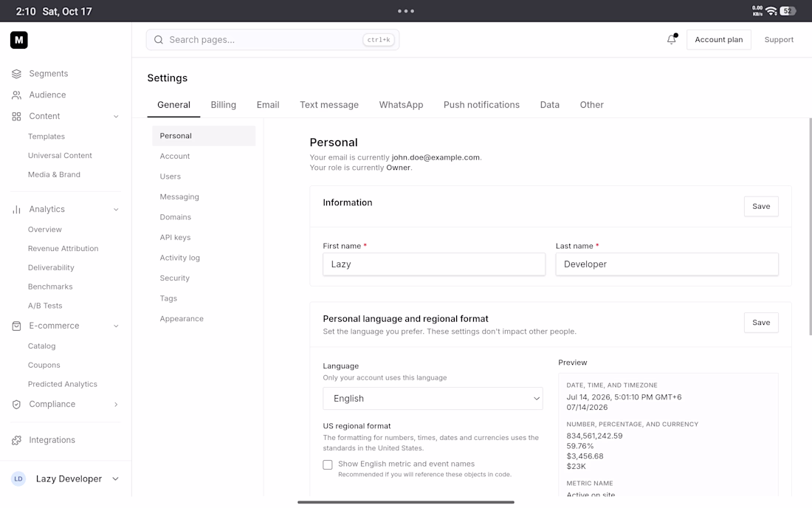
Task: Open the Lazy Developer account menu
Action: tap(66, 478)
